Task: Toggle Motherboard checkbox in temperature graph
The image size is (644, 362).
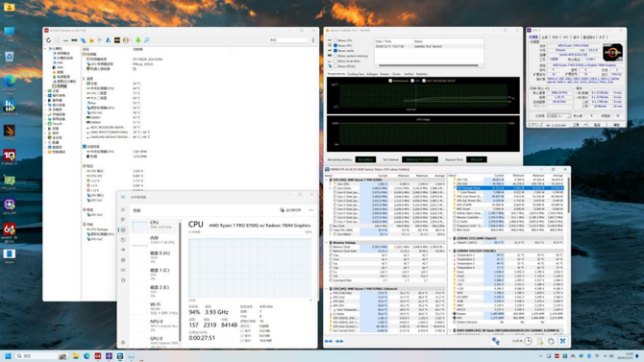Action: point(390,81)
